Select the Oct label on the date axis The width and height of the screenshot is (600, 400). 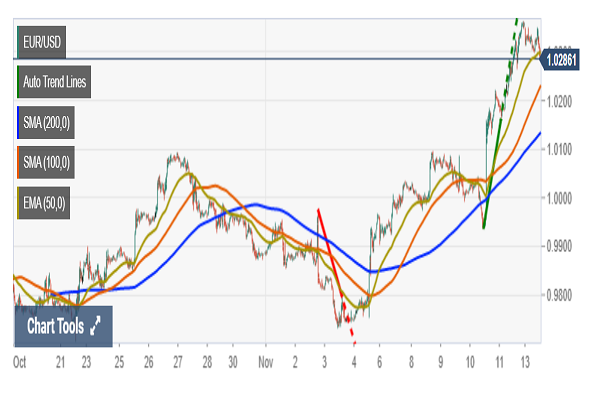pos(20,360)
